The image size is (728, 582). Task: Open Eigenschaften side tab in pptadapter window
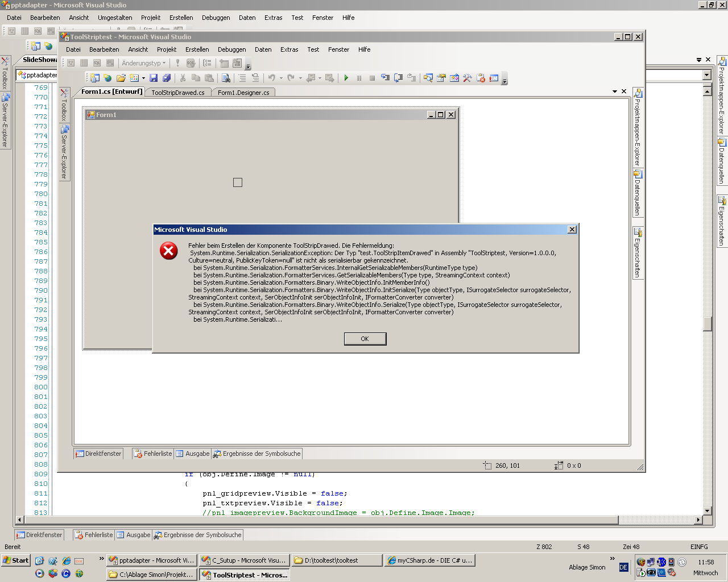tap(722, 221)
